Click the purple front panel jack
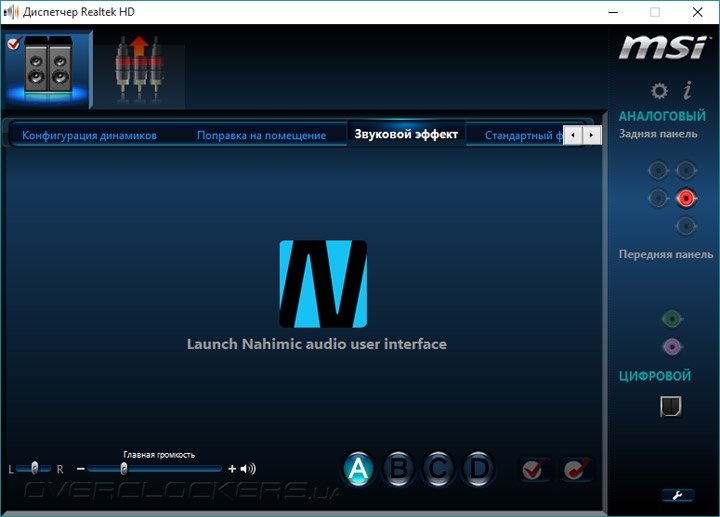The image size is (720, 517). (672, 347)
